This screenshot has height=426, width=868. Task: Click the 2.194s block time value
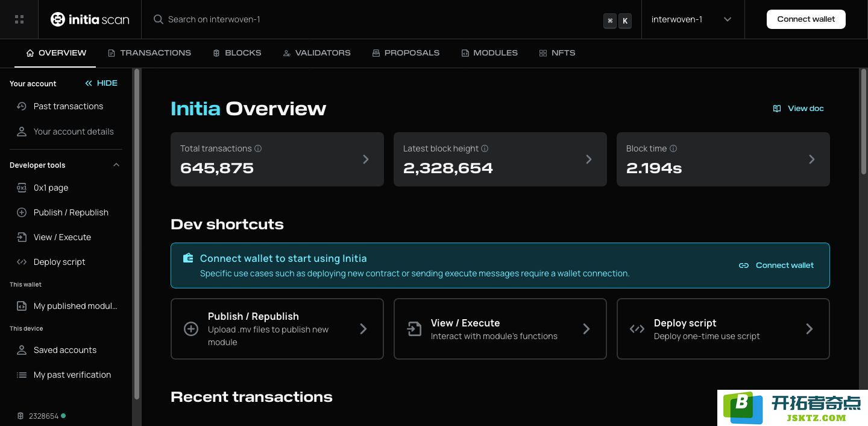pyautogui.click(x=654, y=168)
